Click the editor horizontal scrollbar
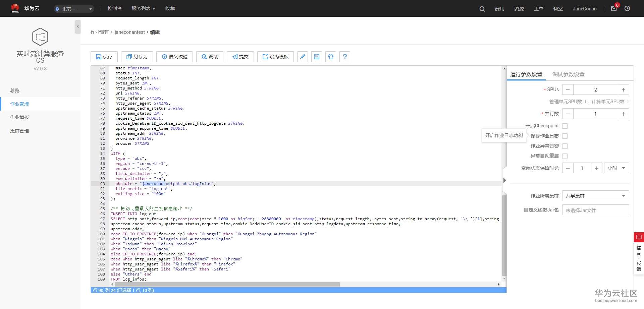644x309 pixels. [x=227, y=284]
